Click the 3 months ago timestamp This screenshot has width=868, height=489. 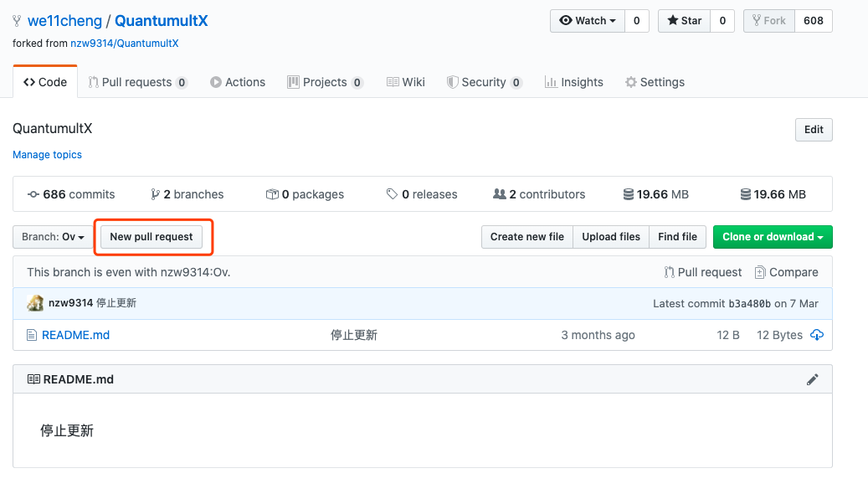[598, 335]
